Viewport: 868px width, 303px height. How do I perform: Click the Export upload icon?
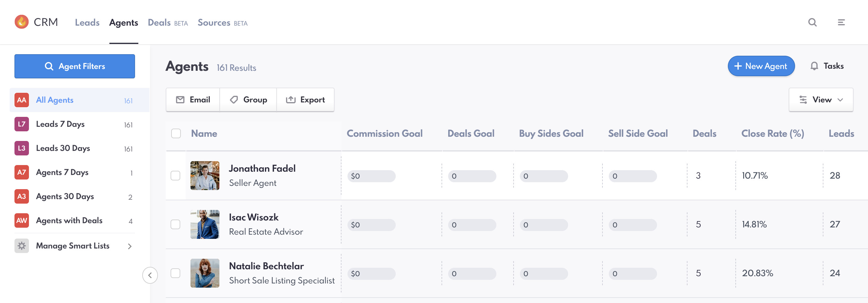coord(291,100)
